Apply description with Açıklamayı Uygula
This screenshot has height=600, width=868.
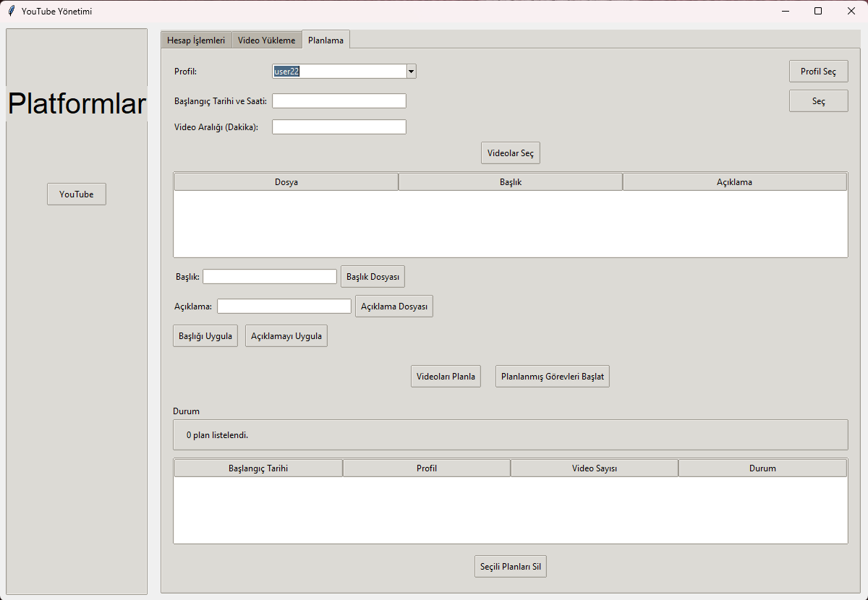[x=286, y=336]
